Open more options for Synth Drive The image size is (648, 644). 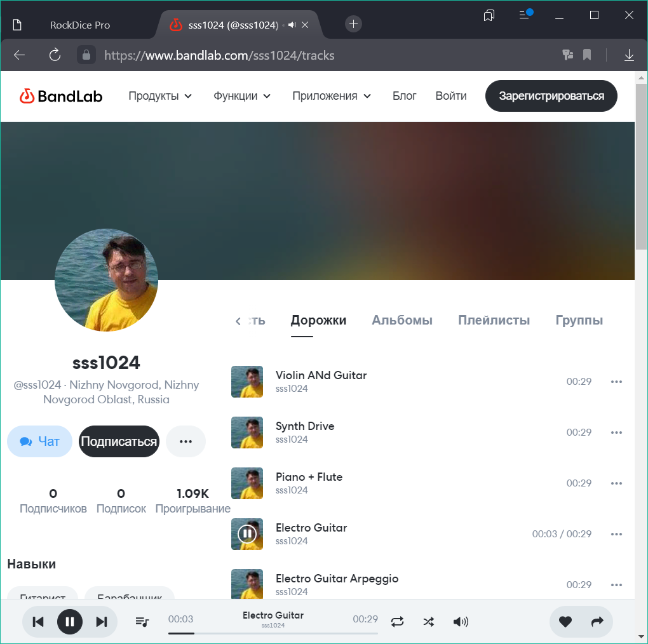[x=616, y=433]
